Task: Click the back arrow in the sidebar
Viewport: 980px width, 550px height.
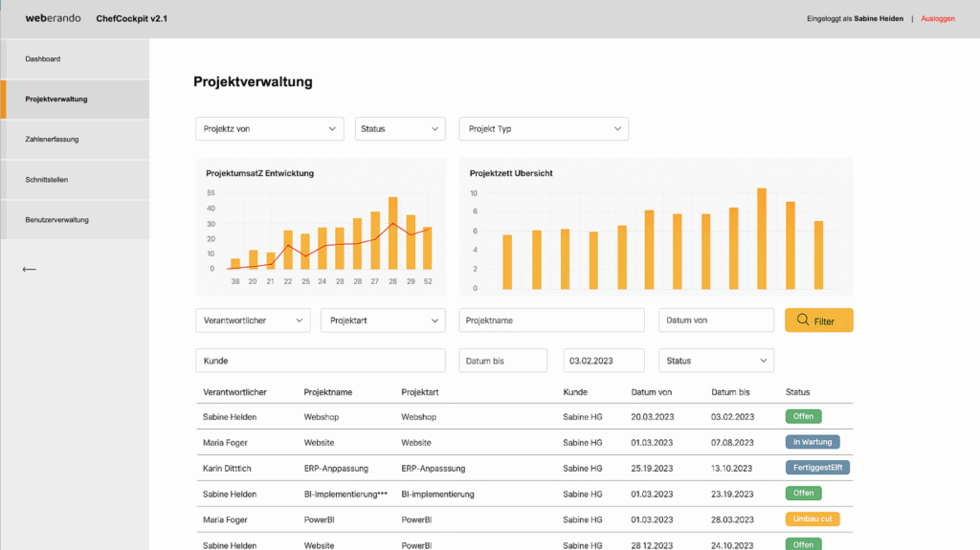Action: pos(29,270)
